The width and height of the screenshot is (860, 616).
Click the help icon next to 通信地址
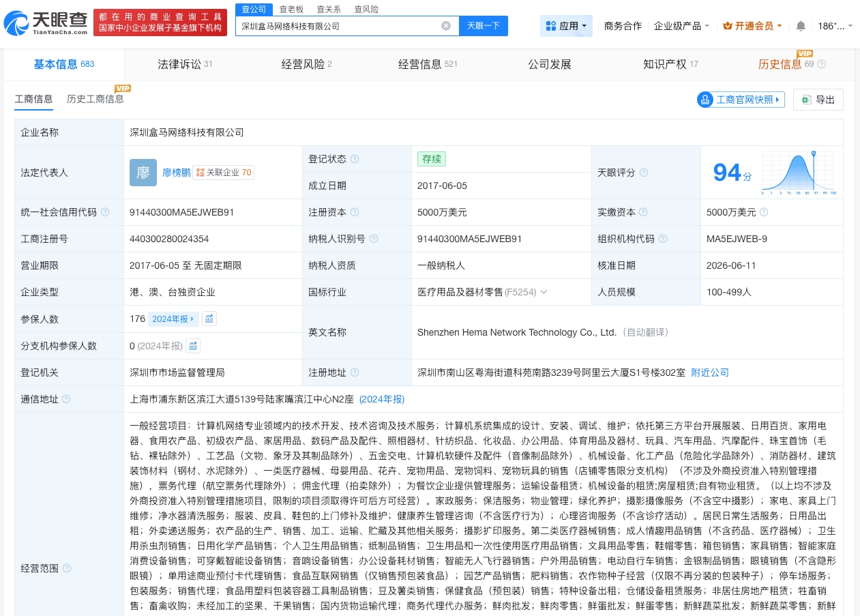pos(66,399)
